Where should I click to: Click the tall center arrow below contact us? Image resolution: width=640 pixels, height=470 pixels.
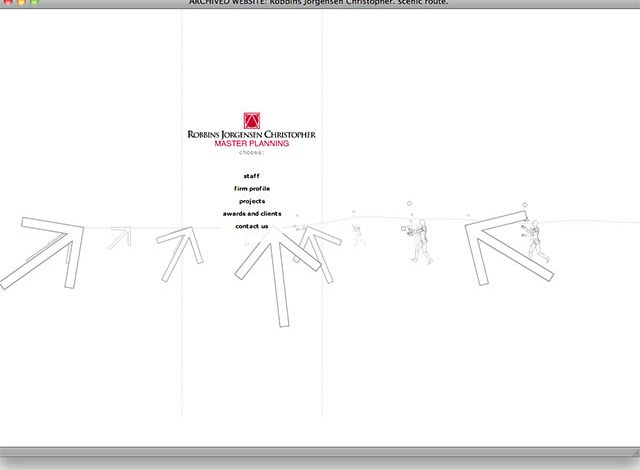pyautogui.click(x=266, y=270)
